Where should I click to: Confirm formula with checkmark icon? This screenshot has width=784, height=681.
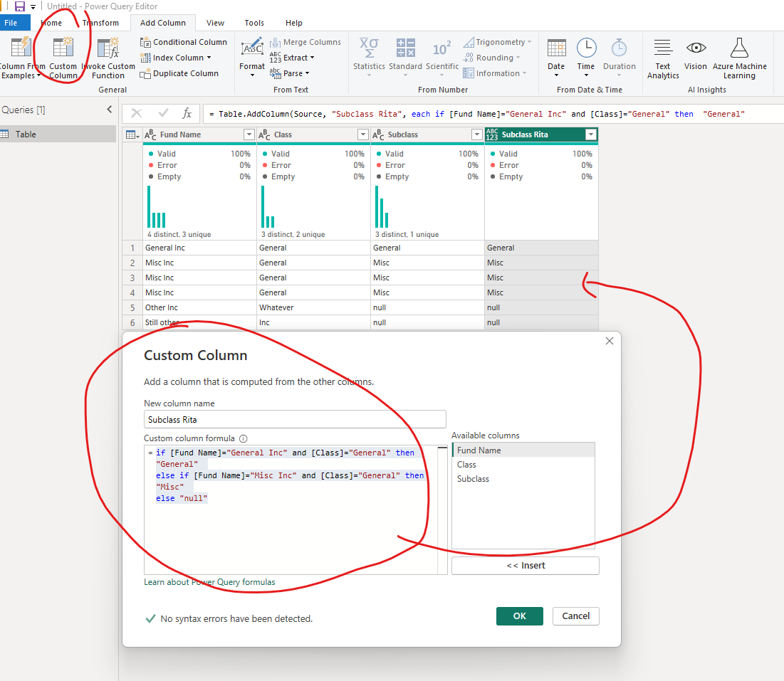pyautogui.click(x=163, y=113)
